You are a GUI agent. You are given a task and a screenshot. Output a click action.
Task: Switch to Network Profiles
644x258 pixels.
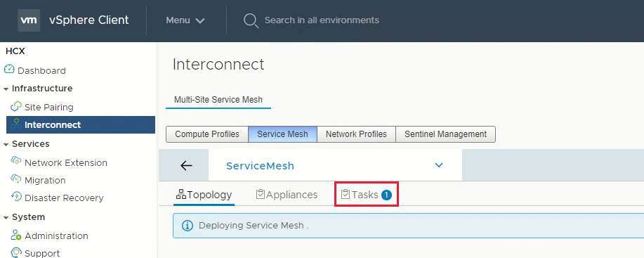click(356, 134)
